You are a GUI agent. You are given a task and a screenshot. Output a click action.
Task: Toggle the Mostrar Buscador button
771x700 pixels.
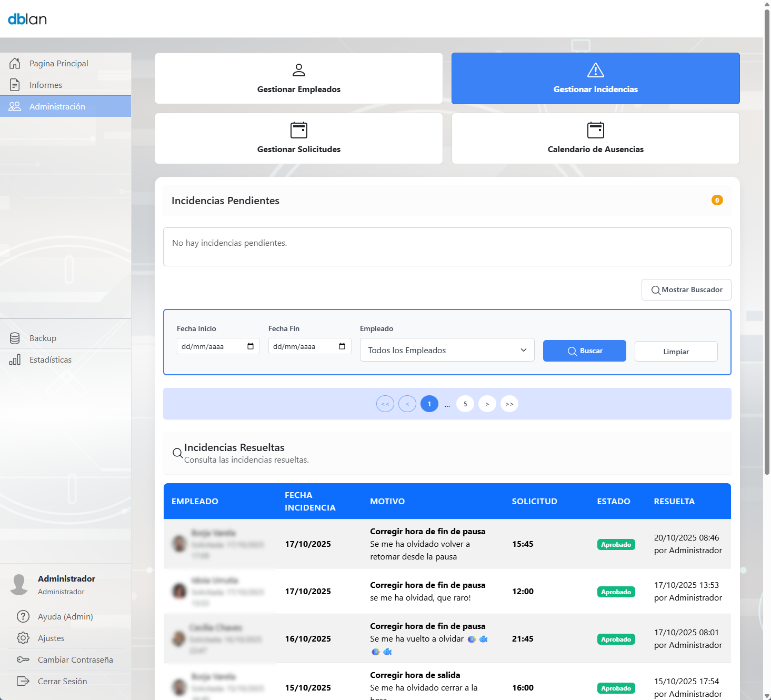point(686,289)
